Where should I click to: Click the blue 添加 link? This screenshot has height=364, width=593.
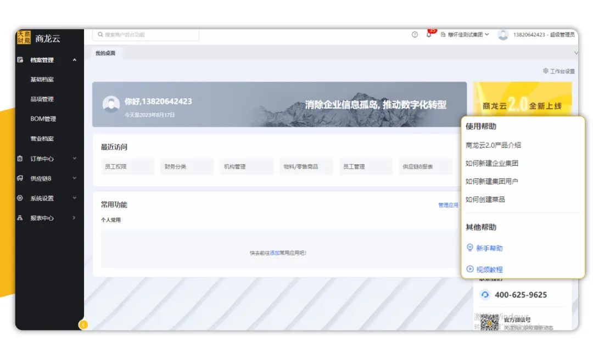point(275,253)
